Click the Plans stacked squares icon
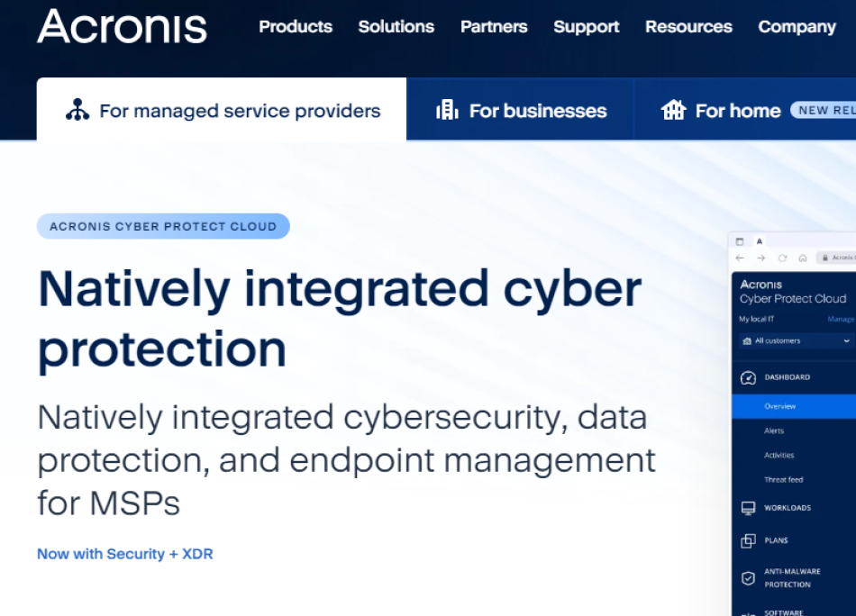This screenshot has height=616, width=856. click(x=748, y=540)
